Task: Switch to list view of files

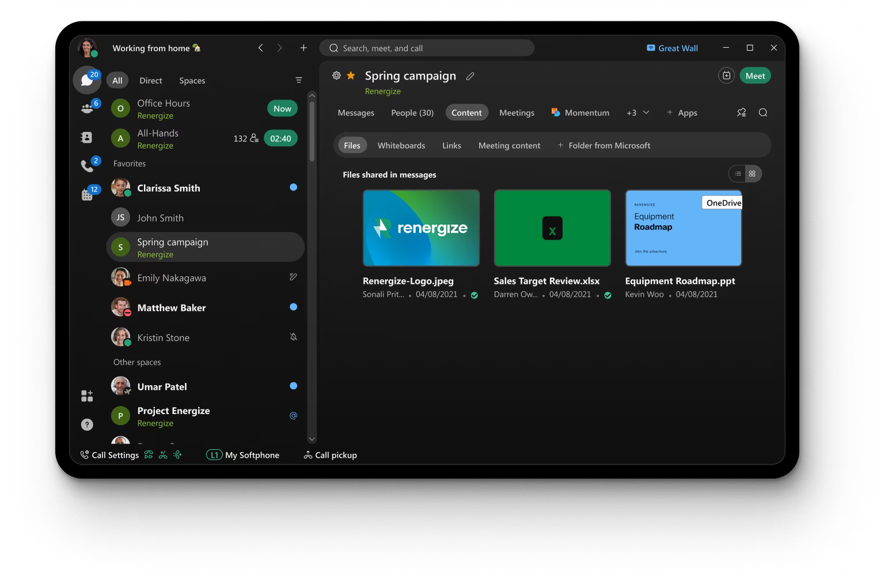Action: tap(738, 173)
